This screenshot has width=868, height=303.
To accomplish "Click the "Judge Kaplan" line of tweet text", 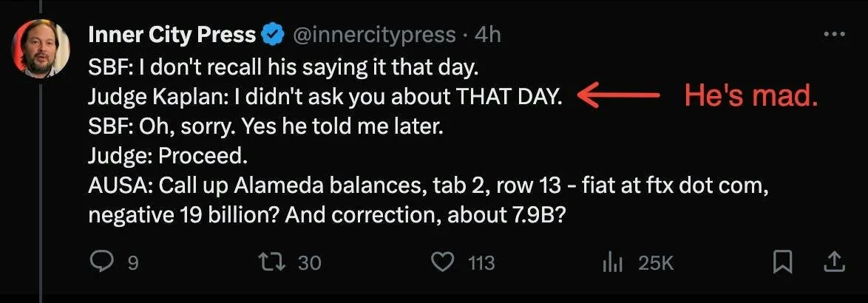I will pos(324,96).
